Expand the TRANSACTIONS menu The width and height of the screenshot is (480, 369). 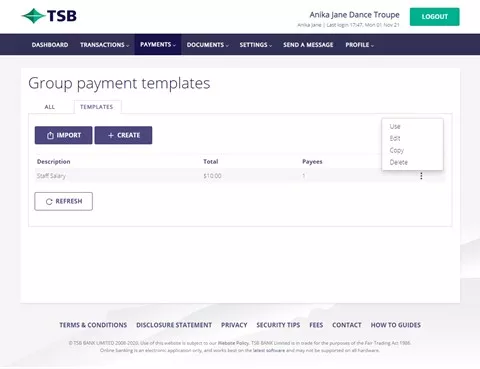(x=104, y=45)
